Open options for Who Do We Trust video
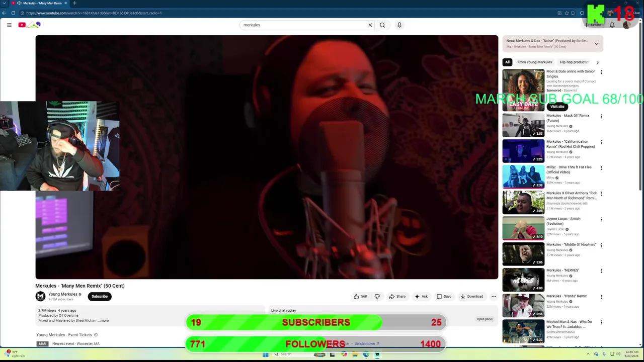This screenshot has width=644, height=362. pos(601,322)
